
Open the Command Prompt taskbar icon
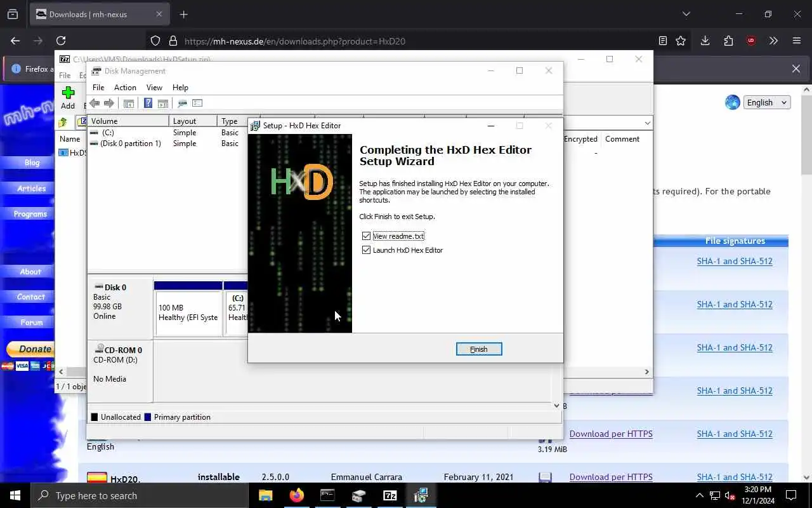pos(327,495)
